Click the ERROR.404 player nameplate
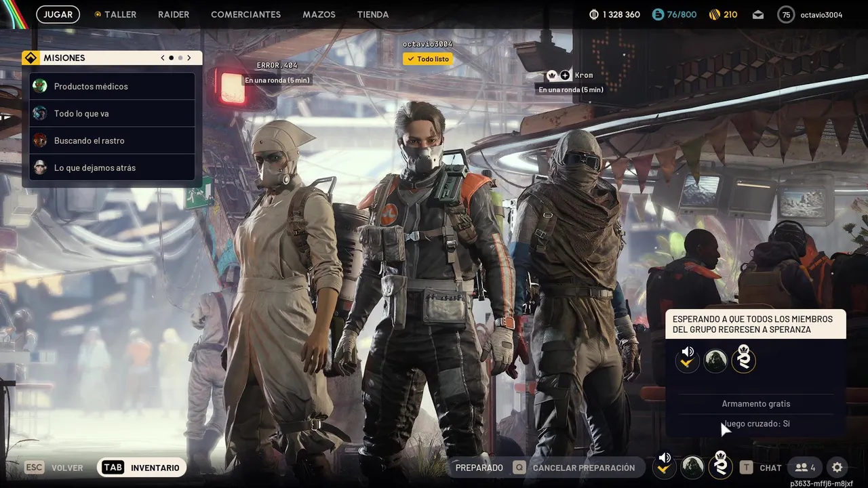This screenshot has width=868, height=488. tap(277, 65)
